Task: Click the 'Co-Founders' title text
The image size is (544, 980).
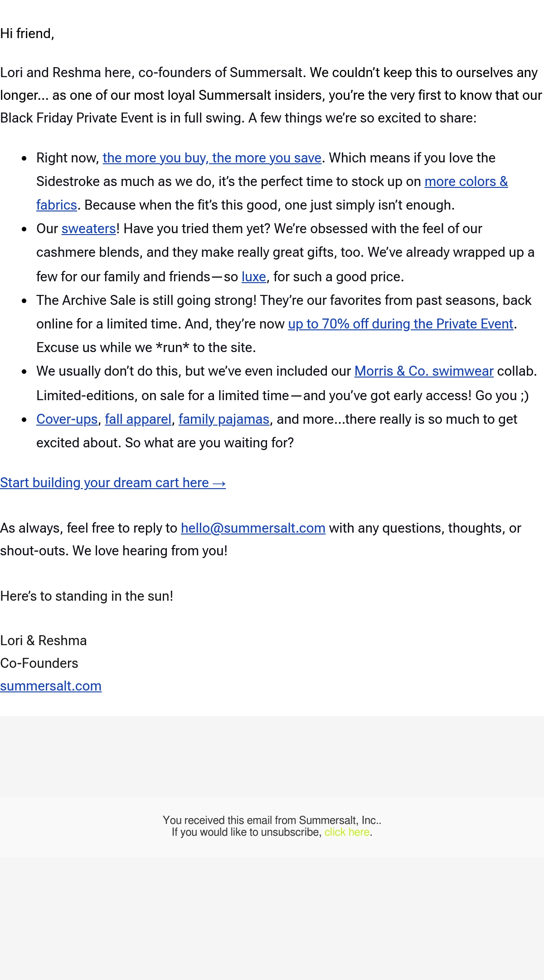Action: (39, 663)
